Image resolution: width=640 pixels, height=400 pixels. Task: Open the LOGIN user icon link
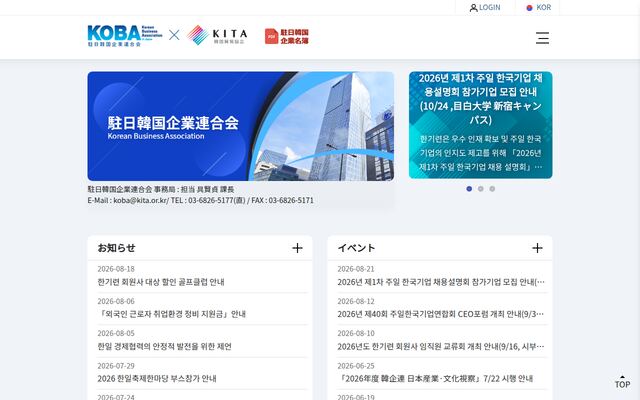(485, 7)
